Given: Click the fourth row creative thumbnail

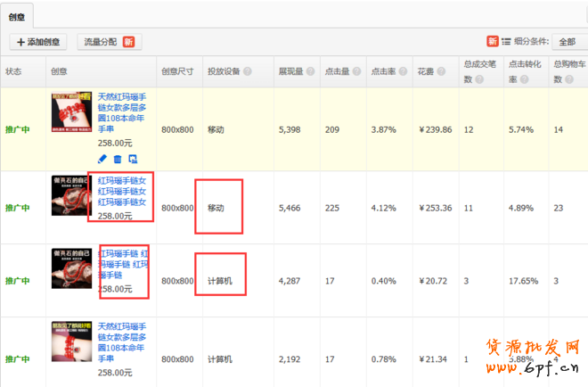Looking at the screenshot, I should coord(73,342).
